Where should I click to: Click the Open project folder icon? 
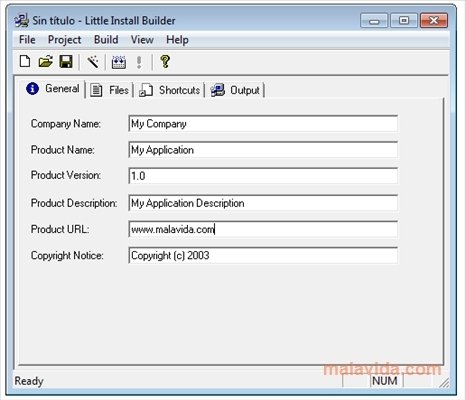[x=46, y=62]
